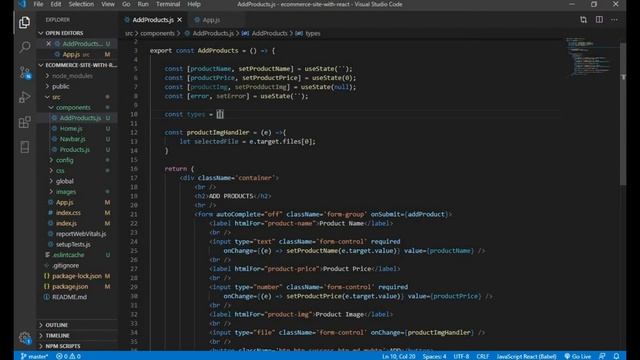Open the View menu
640x360 pixels.
108,4
